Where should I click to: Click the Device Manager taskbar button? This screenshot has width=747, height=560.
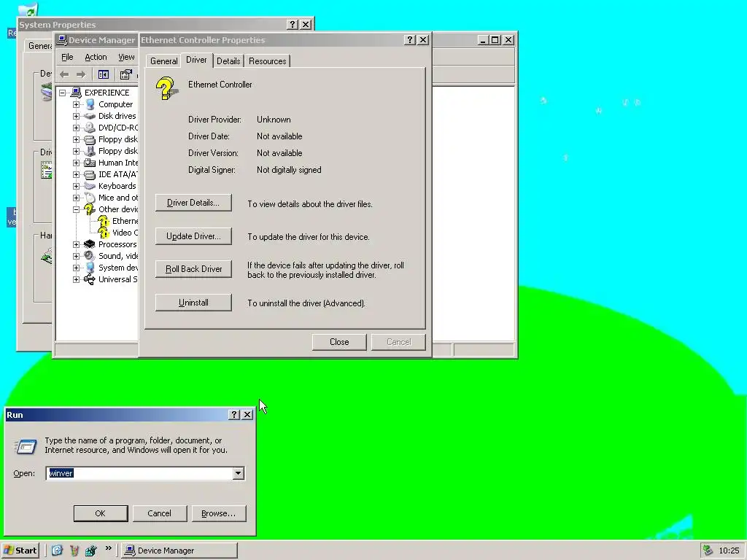point(179,551)
